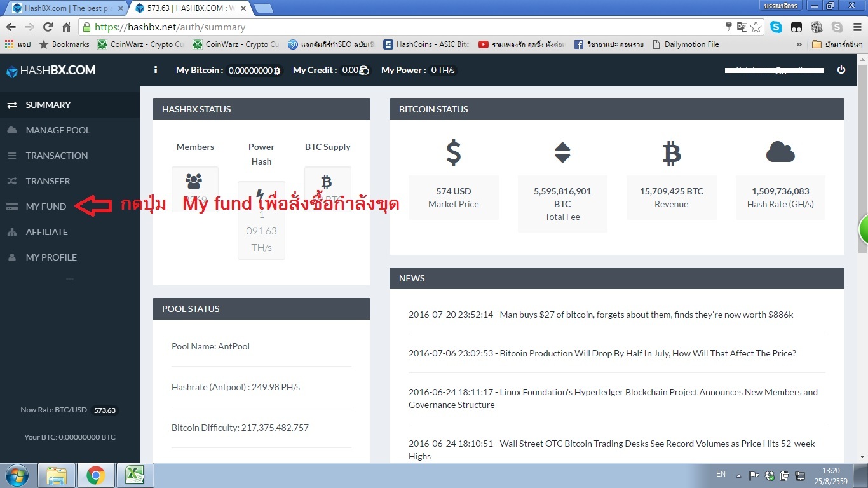Click the scrollbar down arrow
This screenshot has height=488, width=868.
(862, 457)
